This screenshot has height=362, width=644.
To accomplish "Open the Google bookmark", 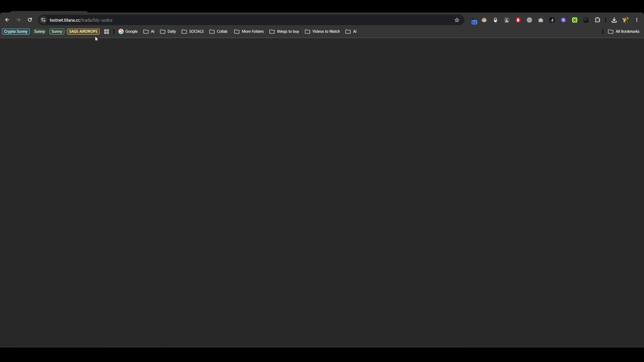I will pos(128,32).
